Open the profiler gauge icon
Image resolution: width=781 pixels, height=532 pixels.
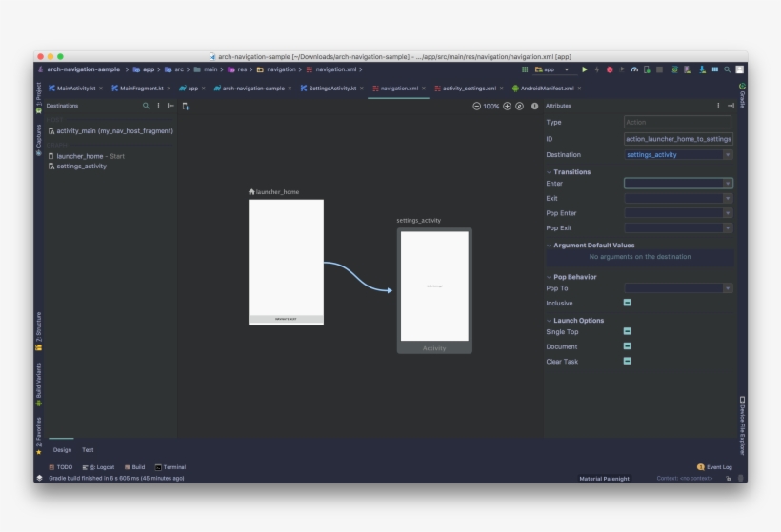[634, 69]
